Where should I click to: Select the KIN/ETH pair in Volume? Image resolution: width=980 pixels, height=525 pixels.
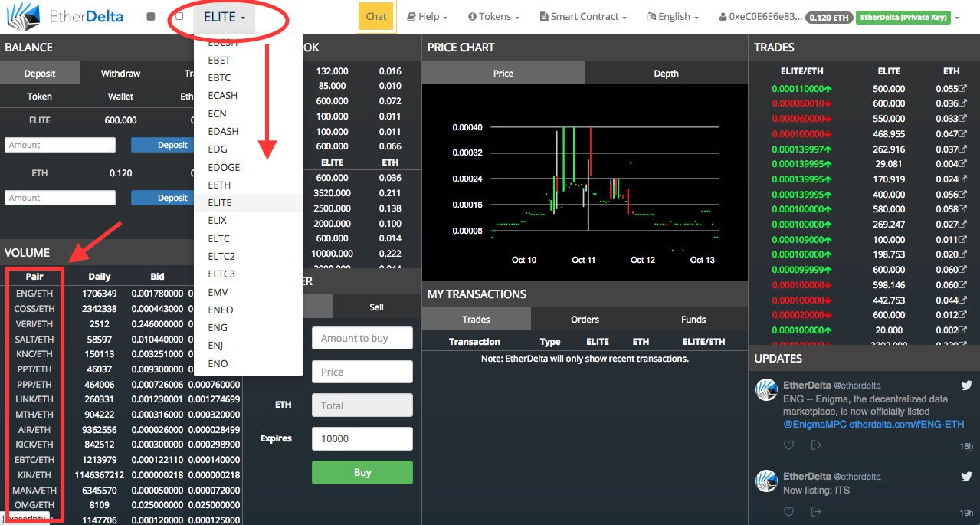pos(34,475)
